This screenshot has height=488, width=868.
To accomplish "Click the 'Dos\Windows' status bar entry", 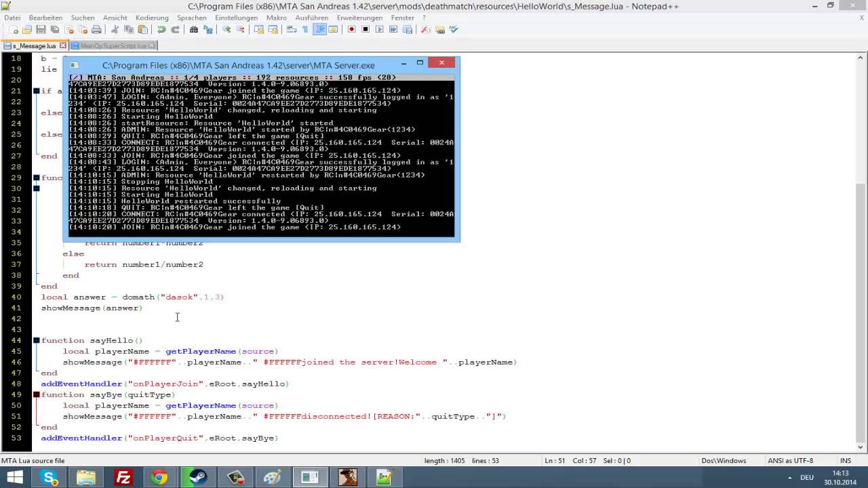I will point(722,461).
